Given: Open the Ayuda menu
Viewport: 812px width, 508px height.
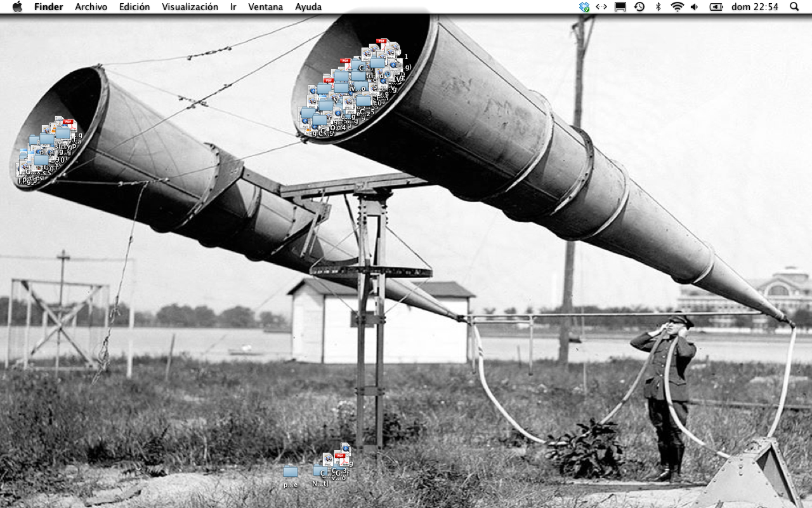Looking at the screenshot, I should pyautogui.click(x=308, y=7).
